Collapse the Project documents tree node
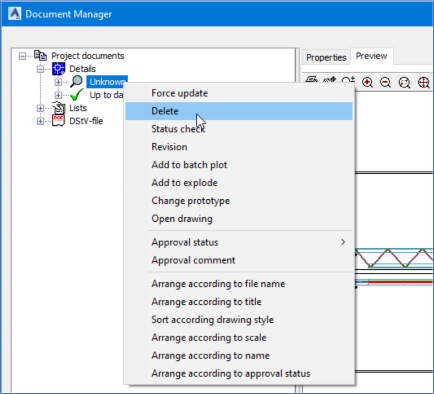The image size is (434, 394). point(22,56)
